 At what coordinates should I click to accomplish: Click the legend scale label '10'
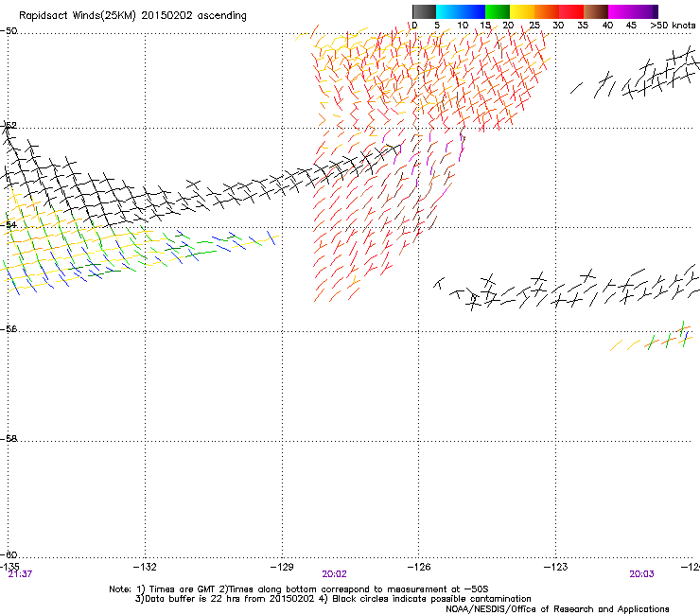(463, 26)
